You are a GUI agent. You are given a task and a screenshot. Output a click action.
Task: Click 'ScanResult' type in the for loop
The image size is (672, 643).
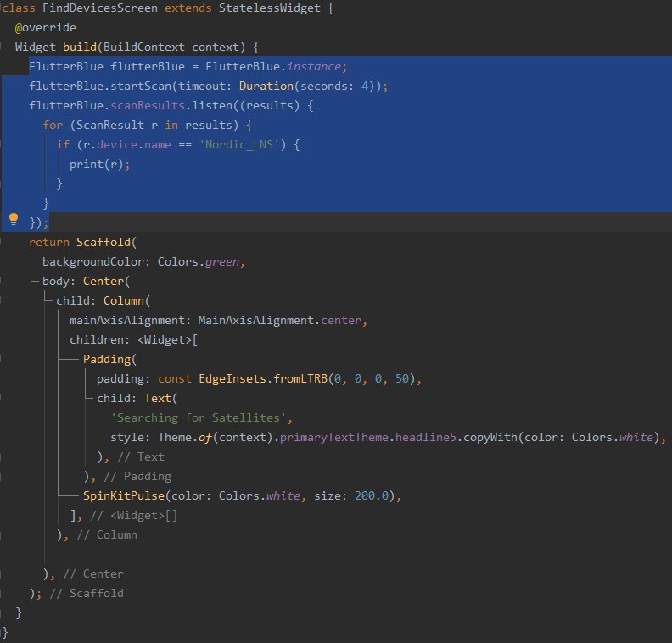point(110,125)
